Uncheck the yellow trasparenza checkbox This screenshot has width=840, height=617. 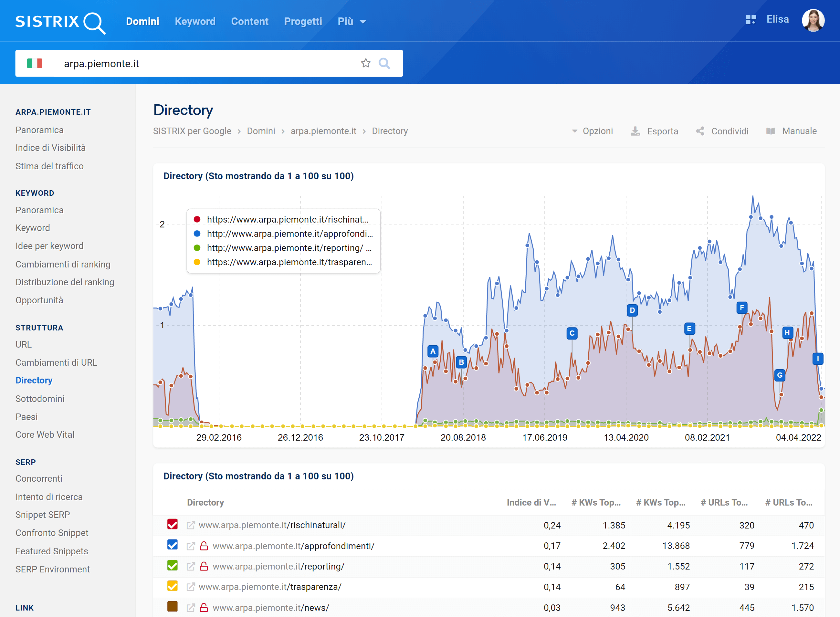[x=172, y=586]
